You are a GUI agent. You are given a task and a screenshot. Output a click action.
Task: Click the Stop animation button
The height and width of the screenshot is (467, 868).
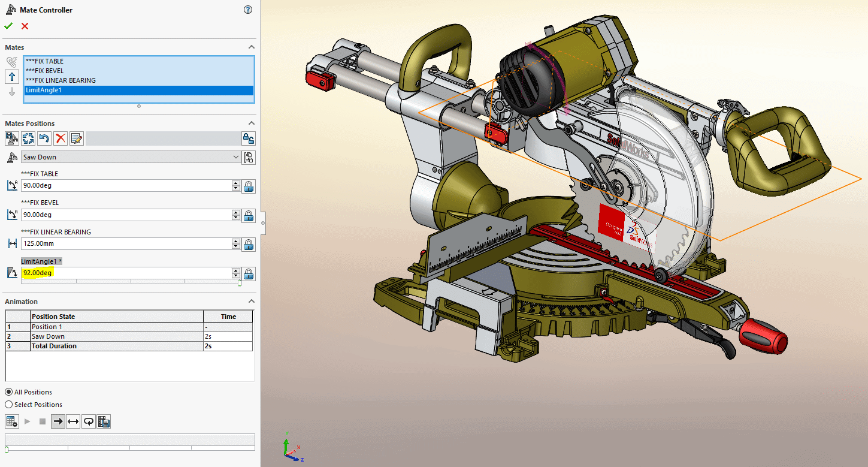click(x=43, y=421)
